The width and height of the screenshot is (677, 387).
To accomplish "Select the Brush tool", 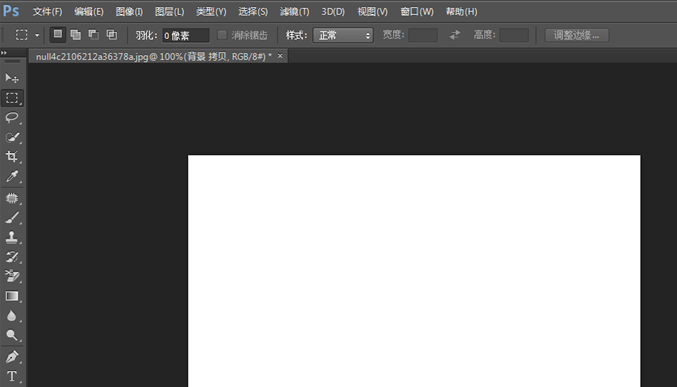I will coord(12,218).
